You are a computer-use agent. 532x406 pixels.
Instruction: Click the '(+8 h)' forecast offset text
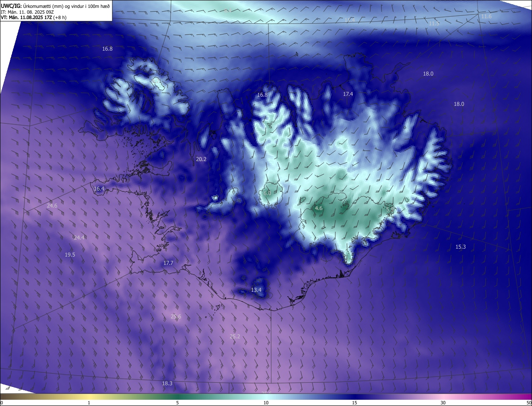59,17
